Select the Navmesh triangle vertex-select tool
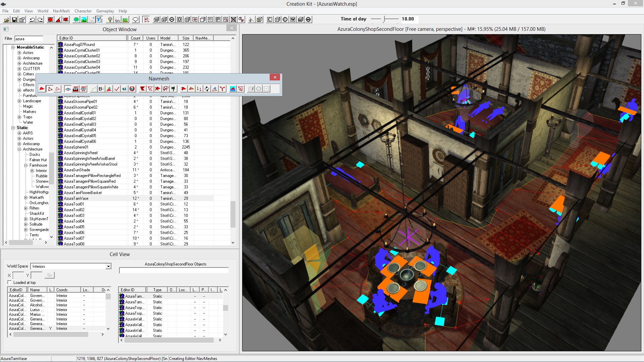The width and height of the screenshot is (644, 362). [x=50, y=89]
